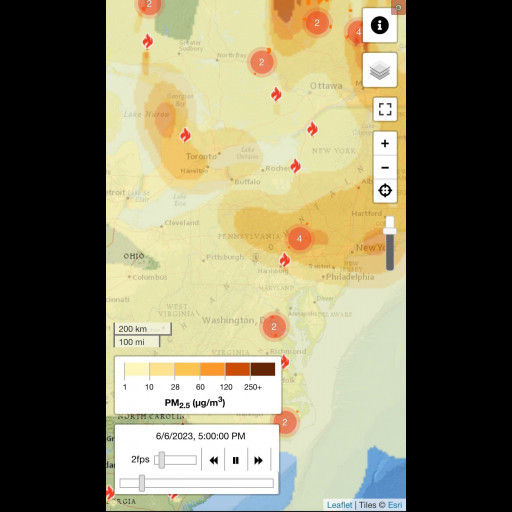This screenshot has width=512, height=512.
Task: Open the map layers control
Action: pyautogui.click(x=380, y=70)
